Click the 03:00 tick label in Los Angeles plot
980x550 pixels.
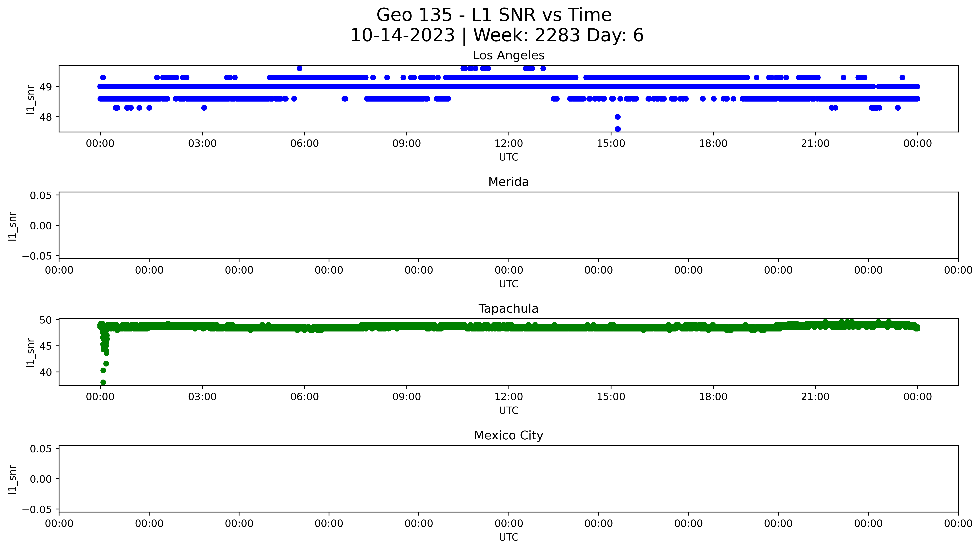click(202, 143)
